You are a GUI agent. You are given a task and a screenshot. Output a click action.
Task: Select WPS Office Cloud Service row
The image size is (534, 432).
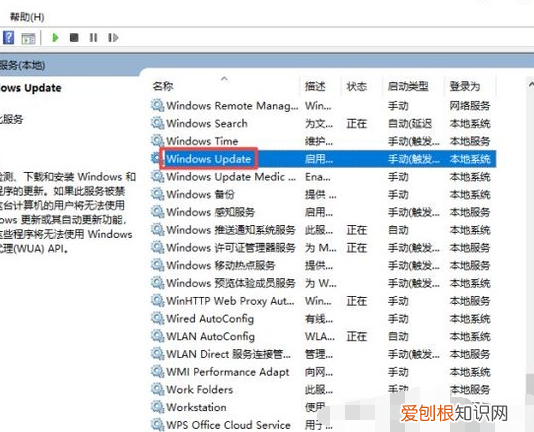[323, 425]
